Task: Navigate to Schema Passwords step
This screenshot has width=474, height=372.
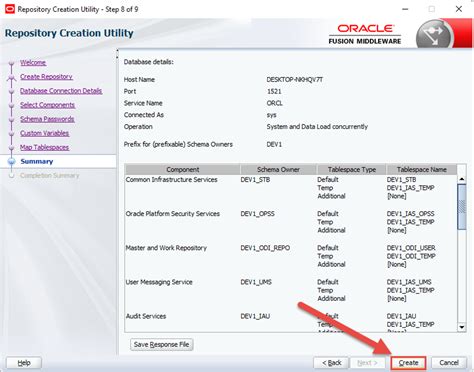Action: point(47,119)
